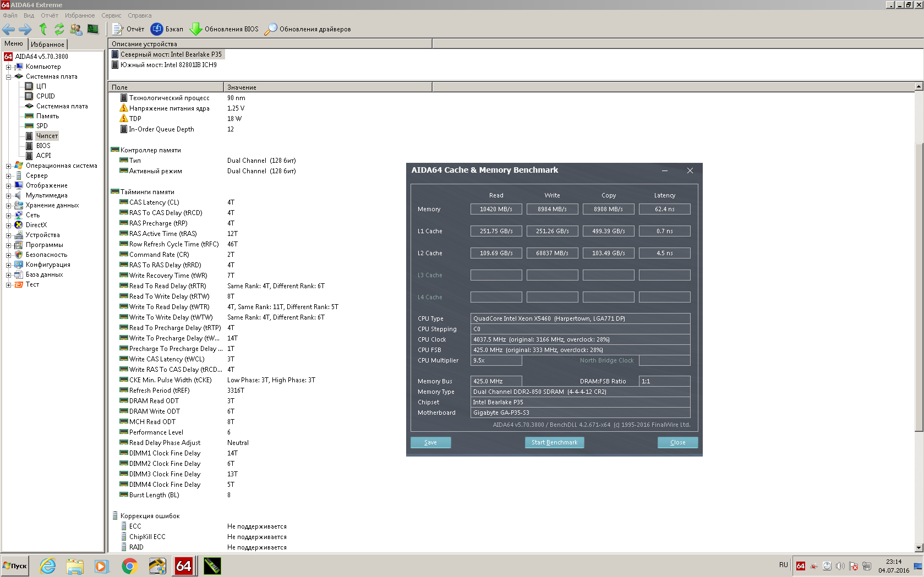Open the Отчёт menu in the menu bar

(50, 15)
